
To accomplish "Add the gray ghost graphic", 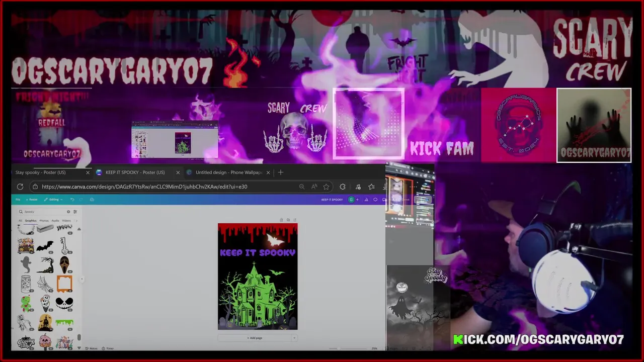I will click(26, 264).
